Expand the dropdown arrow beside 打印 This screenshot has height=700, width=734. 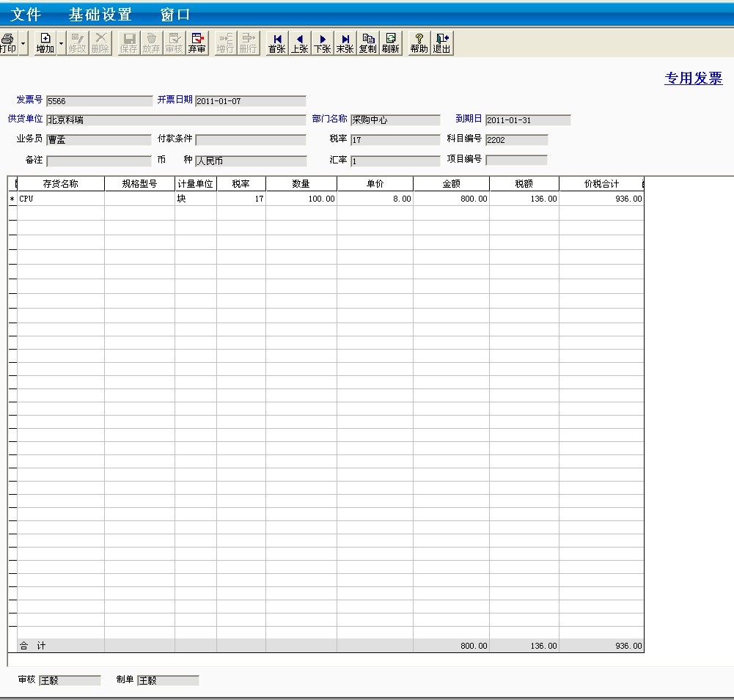click(23, 44)
